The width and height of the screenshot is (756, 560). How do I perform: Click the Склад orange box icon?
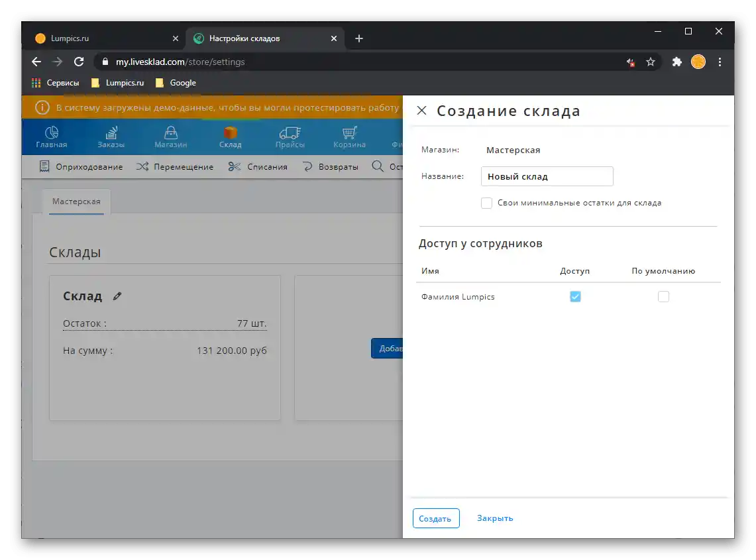(230, 132)
